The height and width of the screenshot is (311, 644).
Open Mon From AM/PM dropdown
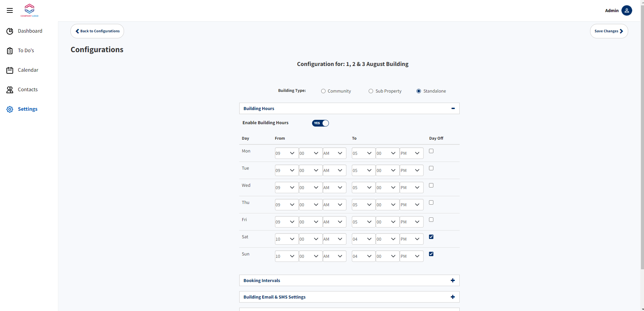[x=334, y=153]
